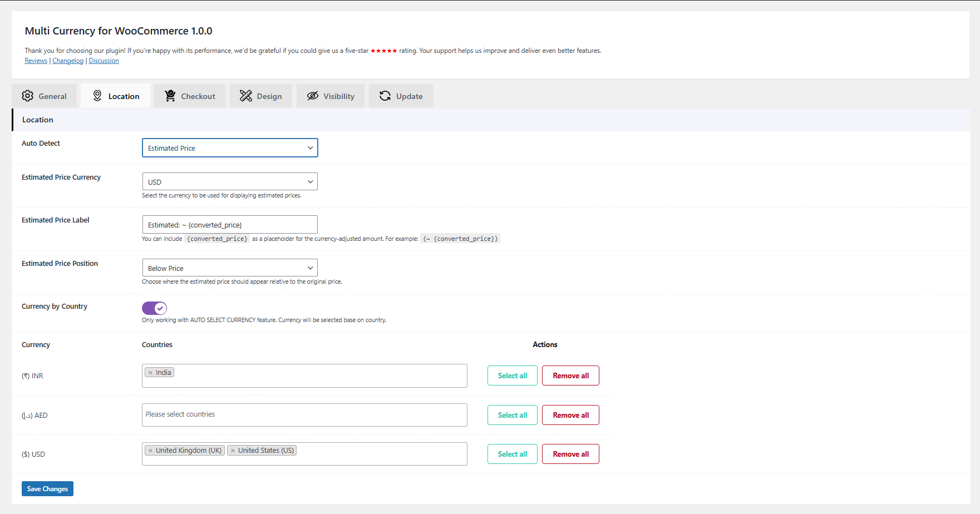Disable the Currency by Country toggle
980x514 pixels.
tap(154, 308)
